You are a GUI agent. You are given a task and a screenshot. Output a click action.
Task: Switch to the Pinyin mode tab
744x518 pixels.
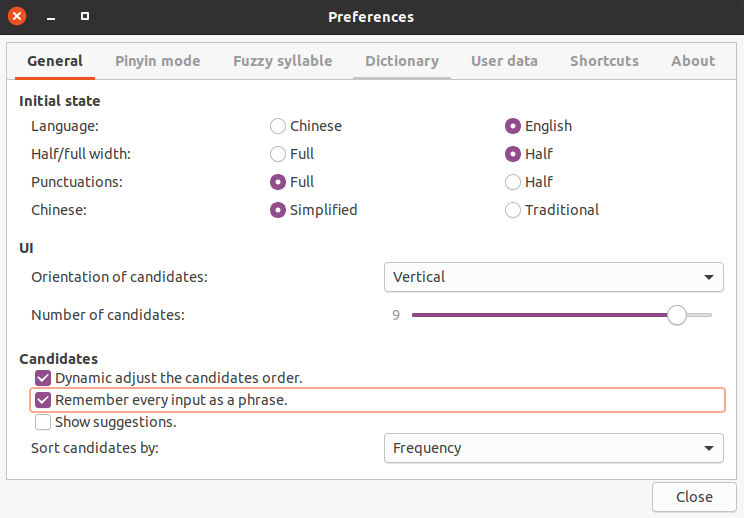(158, 61)
